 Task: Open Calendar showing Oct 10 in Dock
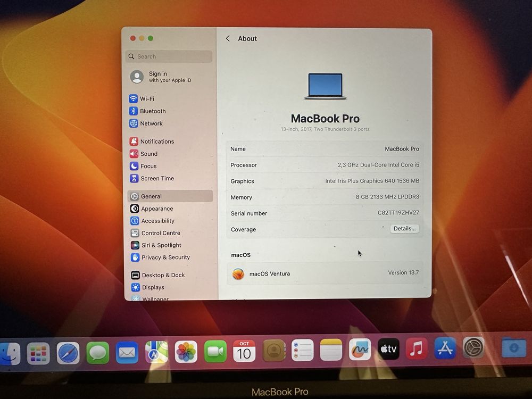tap(244, 351)
